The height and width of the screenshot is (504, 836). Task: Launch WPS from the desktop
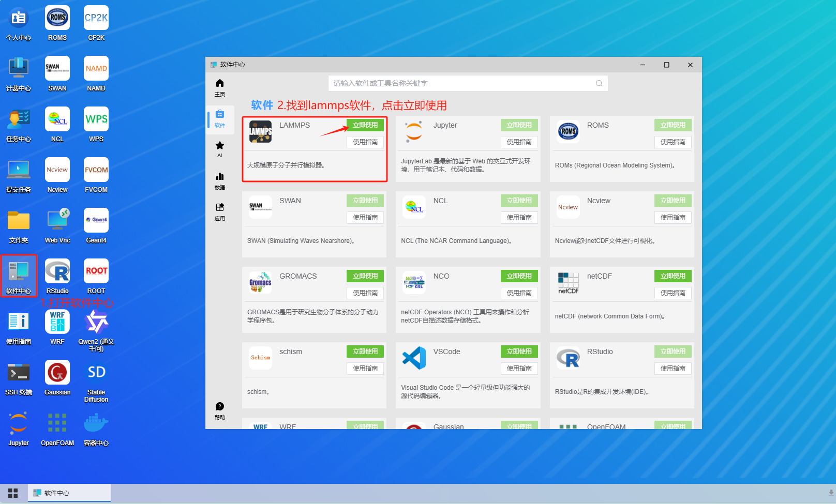[x=96, y=125]
